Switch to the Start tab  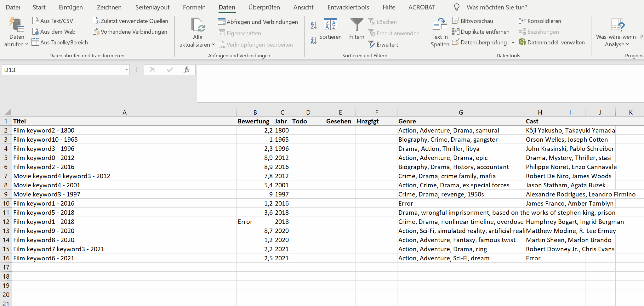pyautogui.click(x=39, y=7)
